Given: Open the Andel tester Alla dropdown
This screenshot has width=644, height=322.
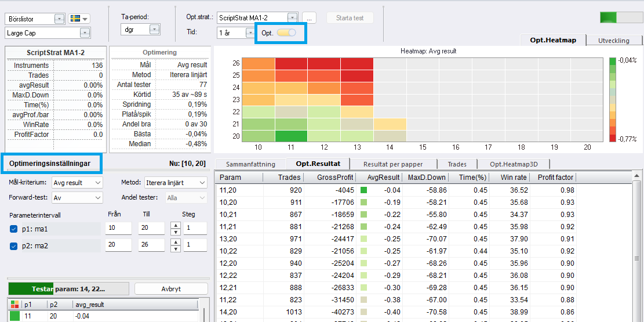Looking at the screenshot, I should coord(186,198).
